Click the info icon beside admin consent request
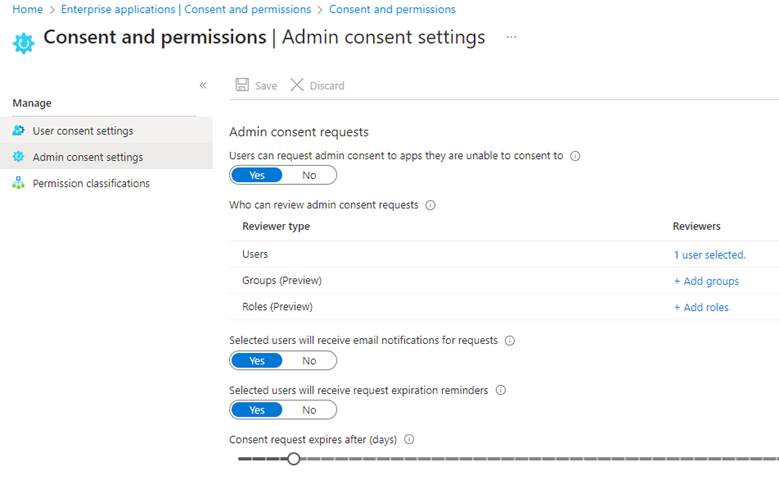779x481 pixels. (x=575, y=156)
